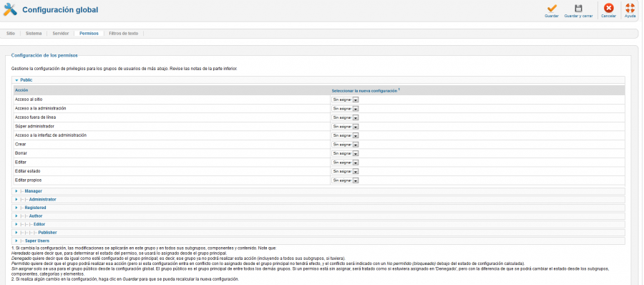Expand the Editor group panel
This screenshot has height=285, width=644.
coord(318,224)
